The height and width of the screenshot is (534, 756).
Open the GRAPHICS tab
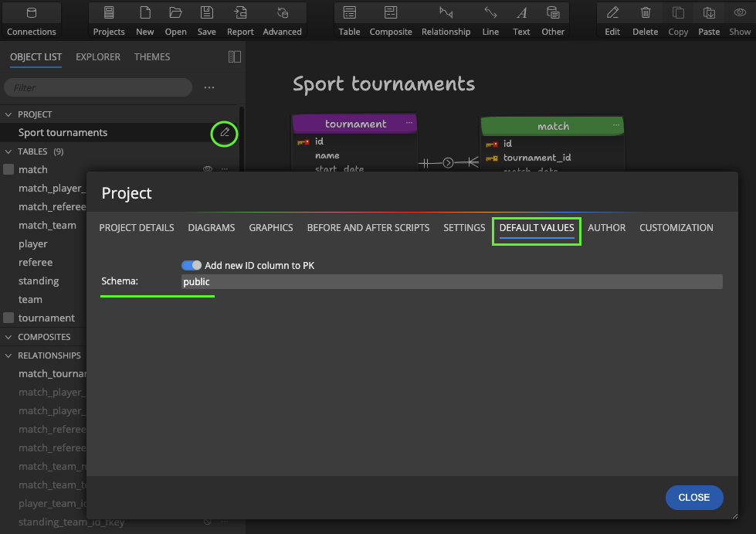click(x=271, y=228)
